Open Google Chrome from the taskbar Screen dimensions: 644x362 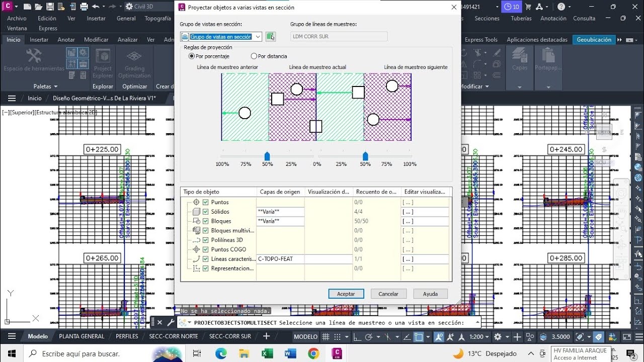(x=313, y=353)
